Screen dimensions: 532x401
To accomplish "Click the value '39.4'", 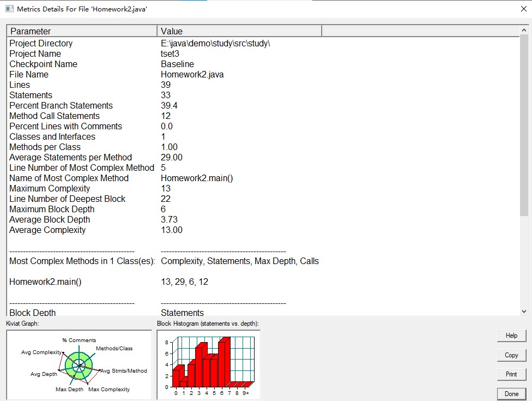I will (169, 105).
